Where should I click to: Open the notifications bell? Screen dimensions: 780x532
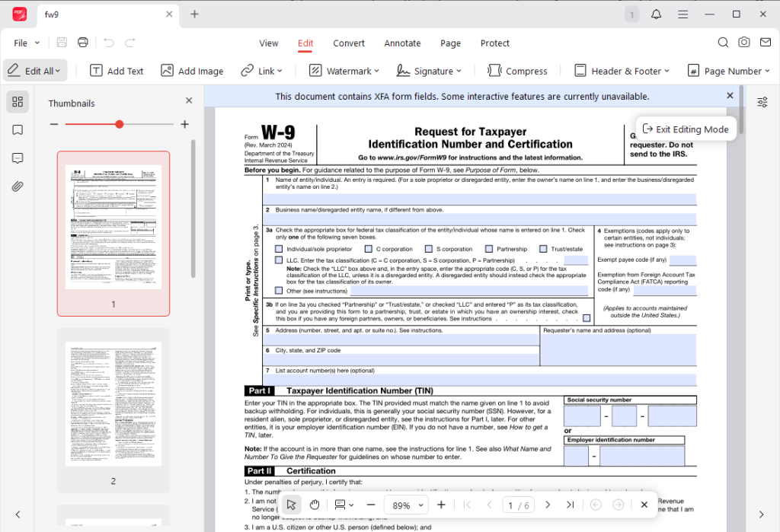point(656,14)
